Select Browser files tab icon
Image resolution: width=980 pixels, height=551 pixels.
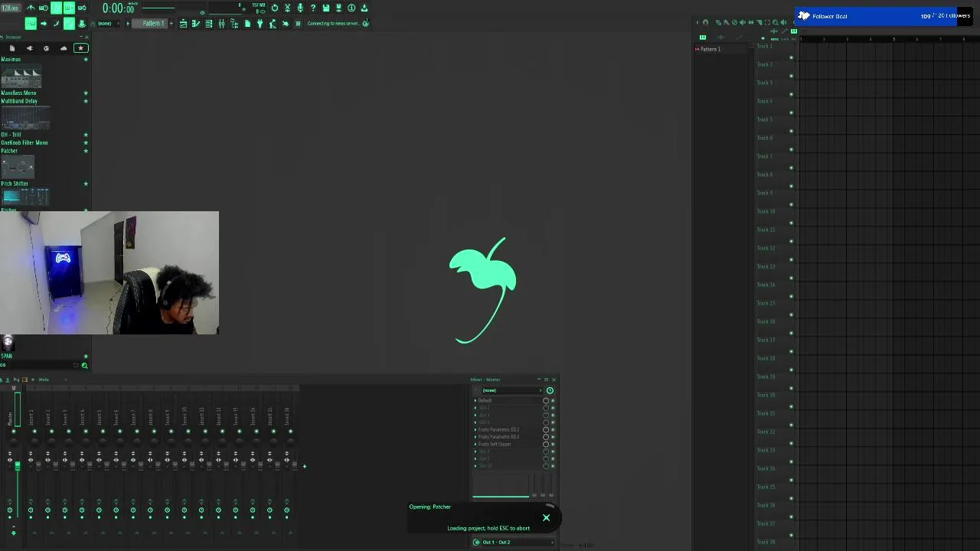click(12, 48)
